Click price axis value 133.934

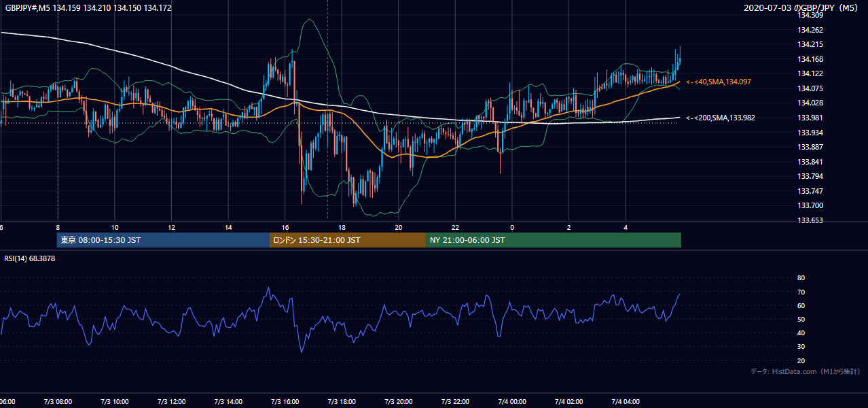[810, 133]
